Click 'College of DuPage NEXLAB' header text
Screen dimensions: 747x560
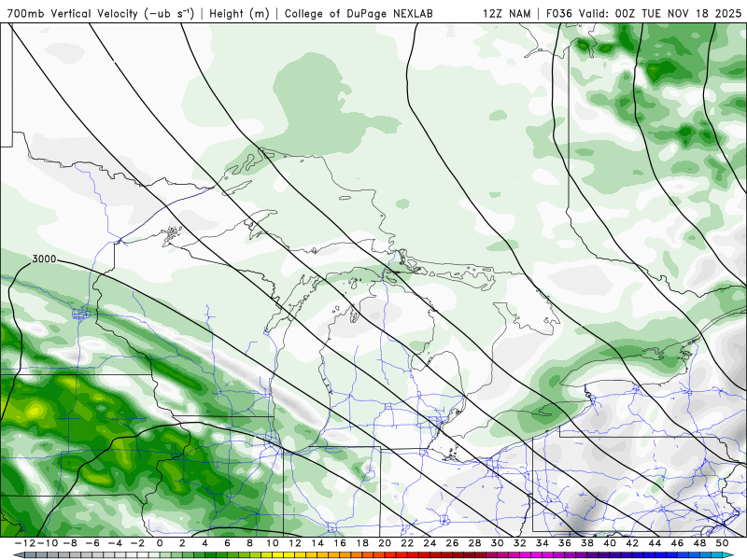coord(359,14)
